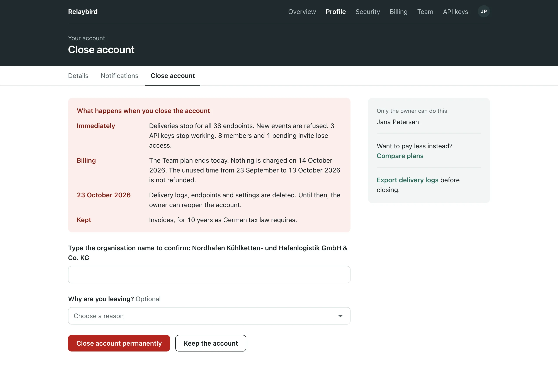Click the Relaybird logo

[83, 12]
